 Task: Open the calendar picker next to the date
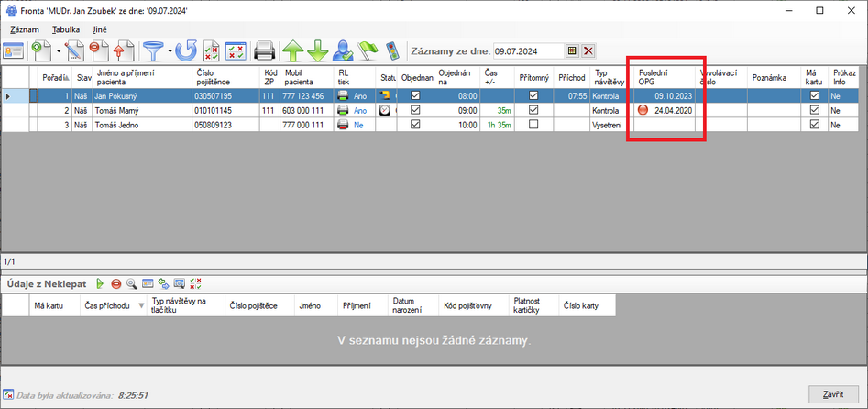[x=572, y=51]
